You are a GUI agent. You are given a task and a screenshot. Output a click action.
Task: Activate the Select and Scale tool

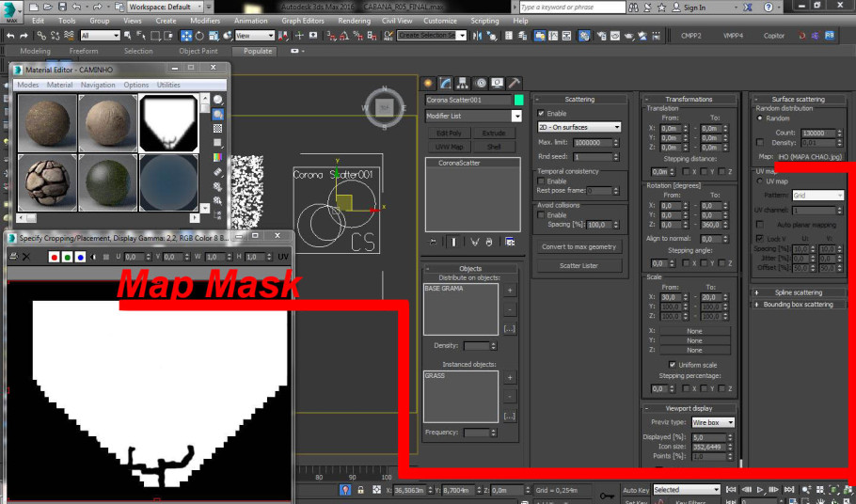click(214, 36)
